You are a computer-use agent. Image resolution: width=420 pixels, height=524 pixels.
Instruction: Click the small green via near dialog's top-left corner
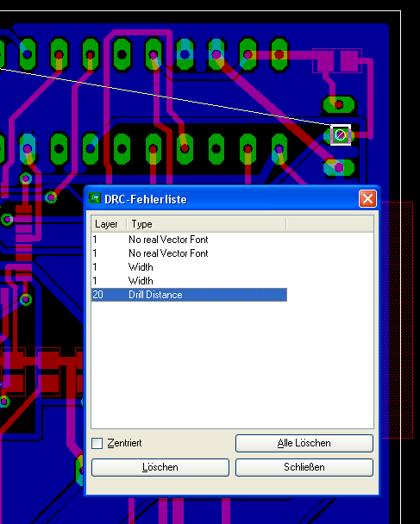point(51,197)
